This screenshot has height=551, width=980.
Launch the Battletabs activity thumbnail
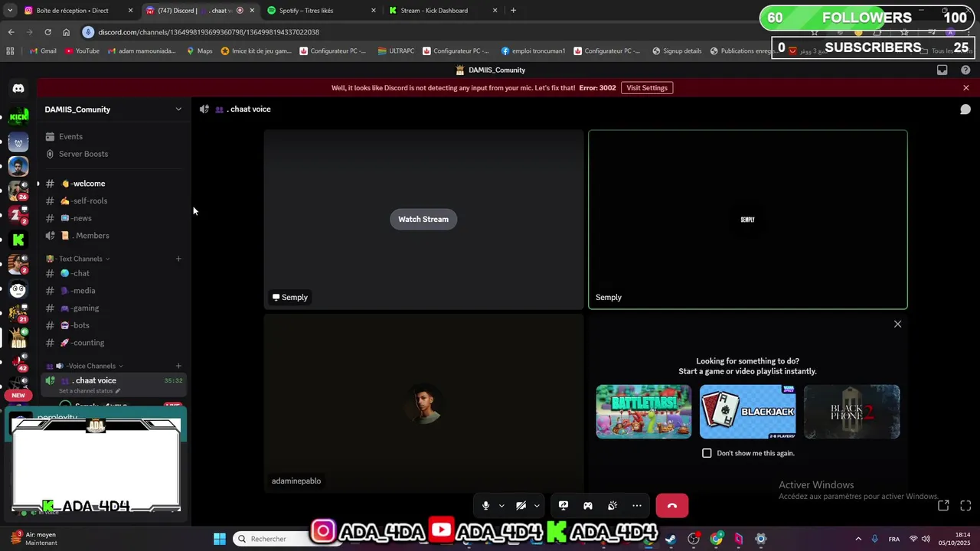tap(644, 412)
